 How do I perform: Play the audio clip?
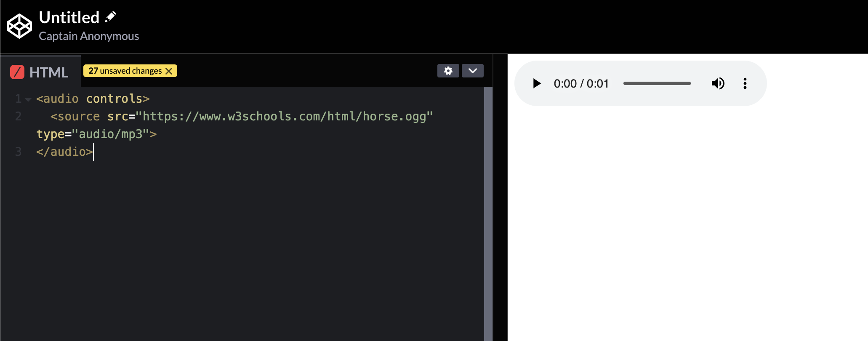pyautogui.click(x=537, y=83)
